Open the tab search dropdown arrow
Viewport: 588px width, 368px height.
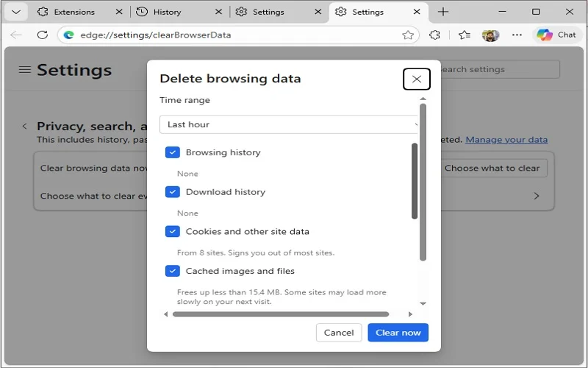tap(16, 12)
